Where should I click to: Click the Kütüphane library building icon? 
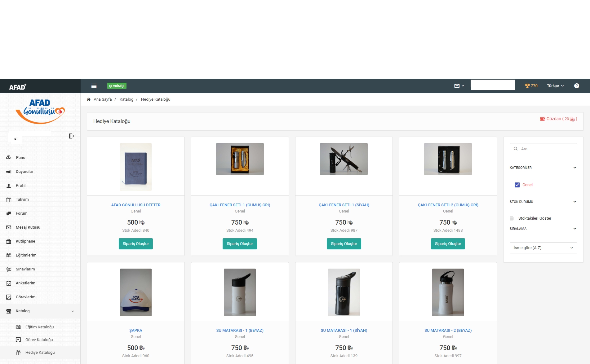tap(9, 241)
